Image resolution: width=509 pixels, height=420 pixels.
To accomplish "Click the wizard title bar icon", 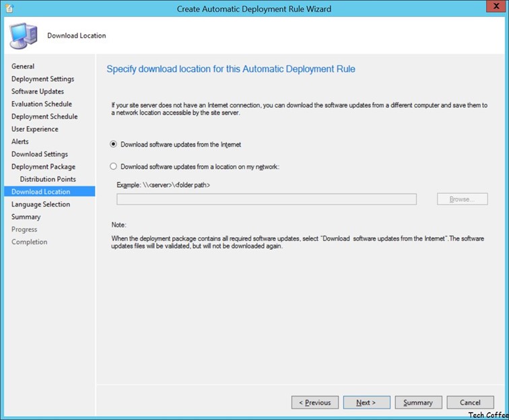I will click(x=9, y=9).
